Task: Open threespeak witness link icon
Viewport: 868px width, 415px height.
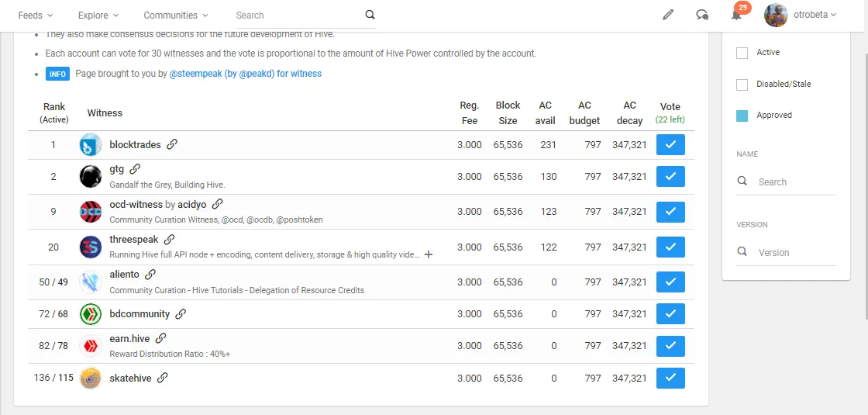Action: (x=170, y=240)
